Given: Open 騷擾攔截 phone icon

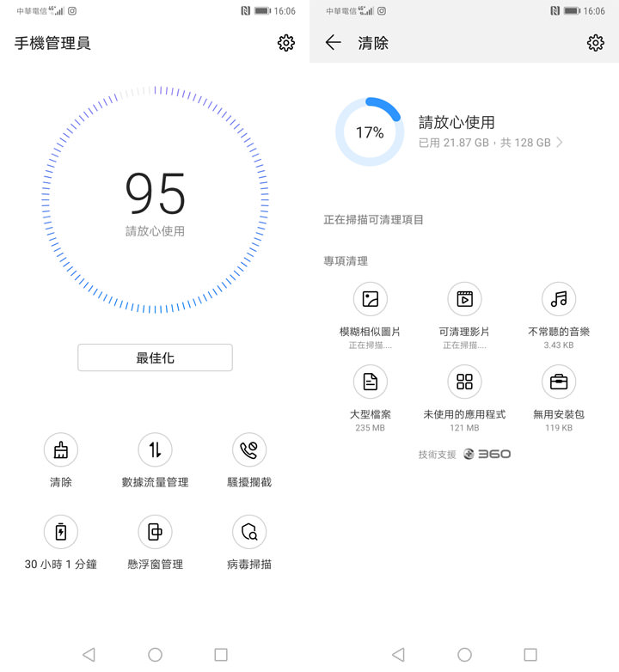Looking at the screenshot, I should (249, 449).
